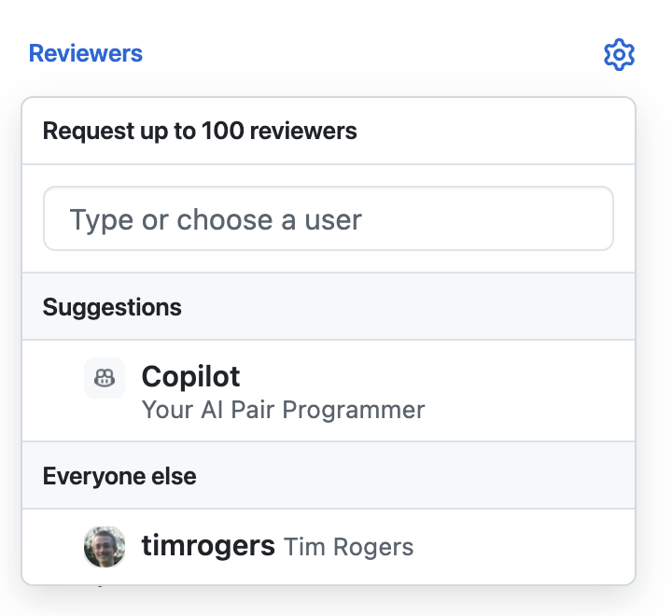672x616 pixels.
Task: Click "Your AI Pair Programmer" description
Action: coord(284,410)
